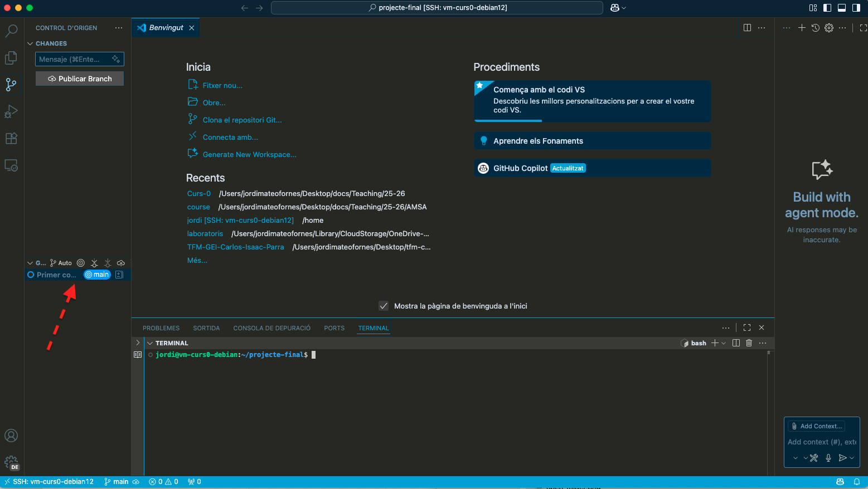Click Copilot status icon in status bar
This screenshot has width=868, height=489.
840,482
